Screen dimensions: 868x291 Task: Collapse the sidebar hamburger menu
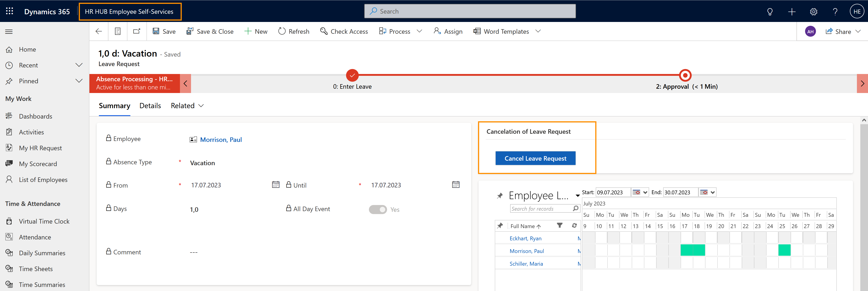click(x=9, y=32)
